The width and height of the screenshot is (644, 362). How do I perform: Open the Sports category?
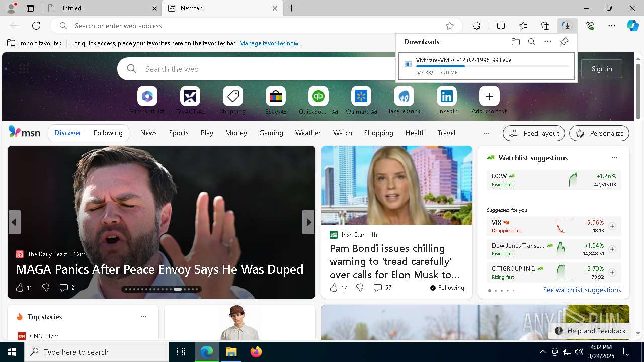[x=179, y=133]
